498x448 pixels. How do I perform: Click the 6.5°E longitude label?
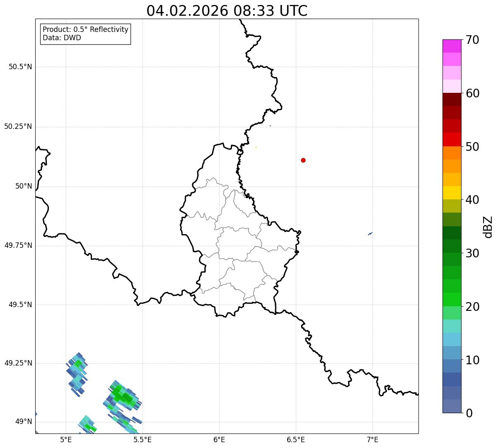[x=296, y=439]
